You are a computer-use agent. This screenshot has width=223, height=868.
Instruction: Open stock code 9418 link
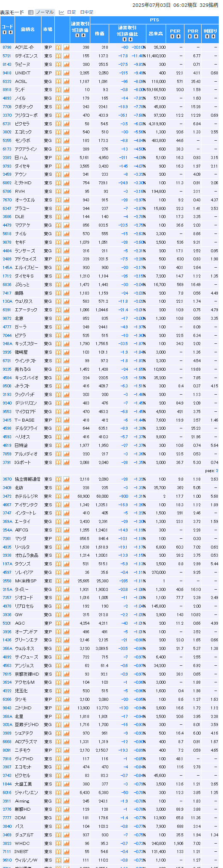coord(7,73)
